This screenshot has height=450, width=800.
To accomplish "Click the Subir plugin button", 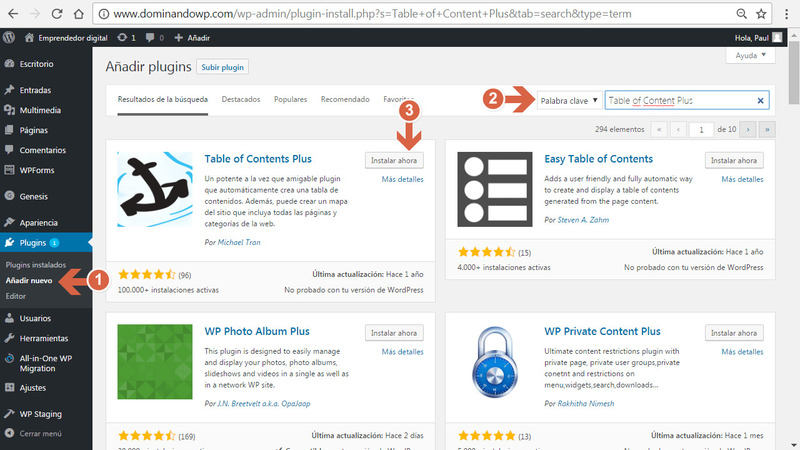I will tap(222, 67).
